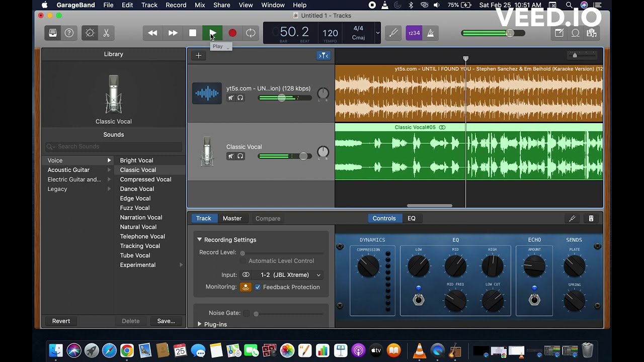Open the Tuner fork icon in toolbar
Image resolution: width=644 pixels, height=362 pixels.
click(x=393, y=33)
